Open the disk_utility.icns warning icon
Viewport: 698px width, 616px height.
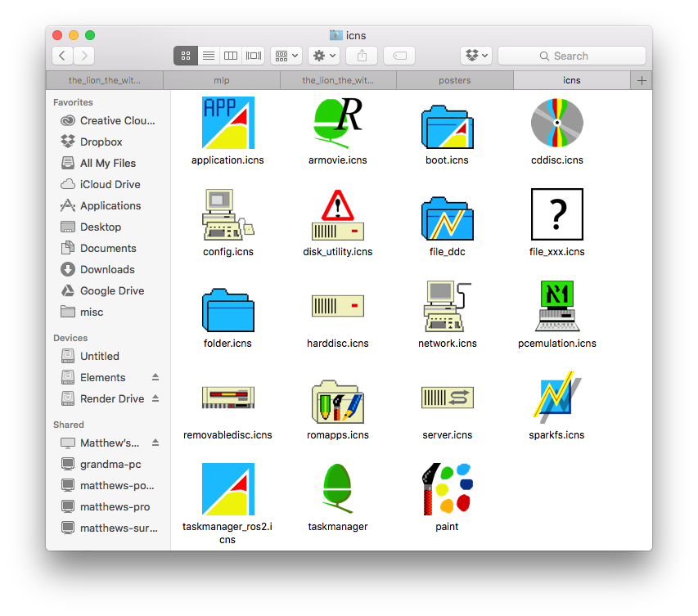pyautogui.click(x=337, y=214)
